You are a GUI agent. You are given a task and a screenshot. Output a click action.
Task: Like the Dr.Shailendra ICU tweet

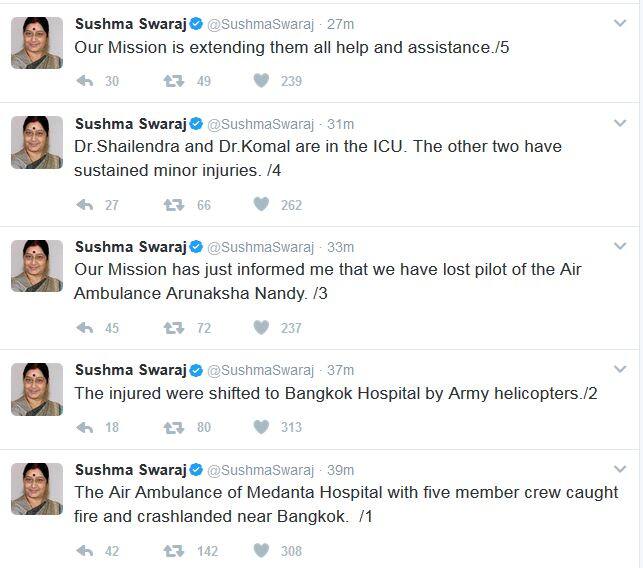point(260,205)
